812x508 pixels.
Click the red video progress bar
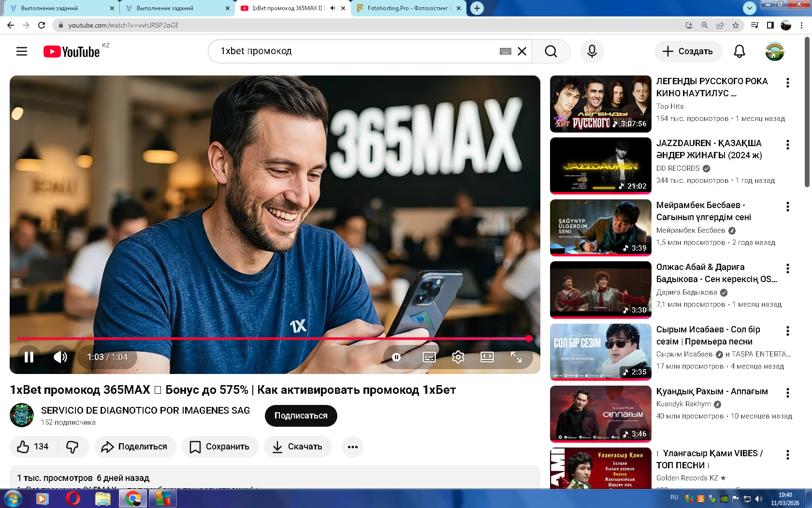pos(271,339)
